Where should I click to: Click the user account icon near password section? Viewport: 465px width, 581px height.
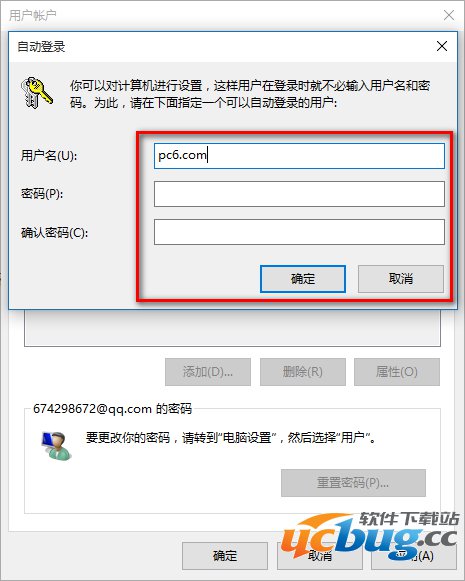coord(56,445)
